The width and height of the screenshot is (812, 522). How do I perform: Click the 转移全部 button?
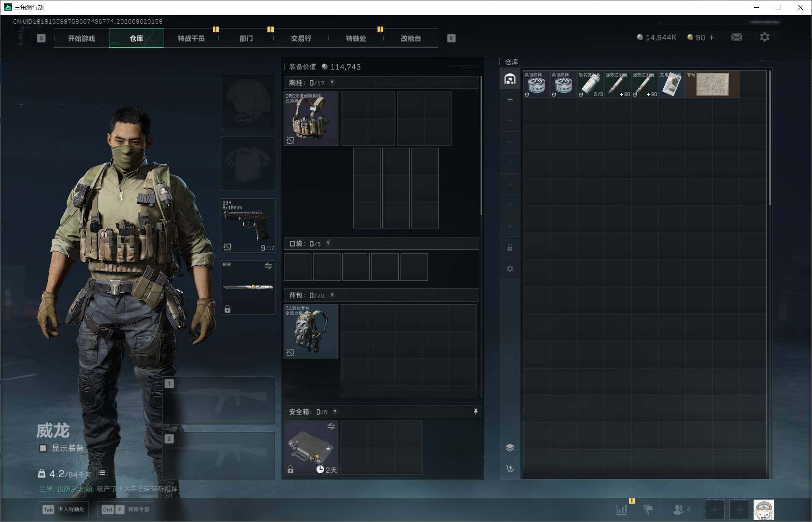[126, 509]
